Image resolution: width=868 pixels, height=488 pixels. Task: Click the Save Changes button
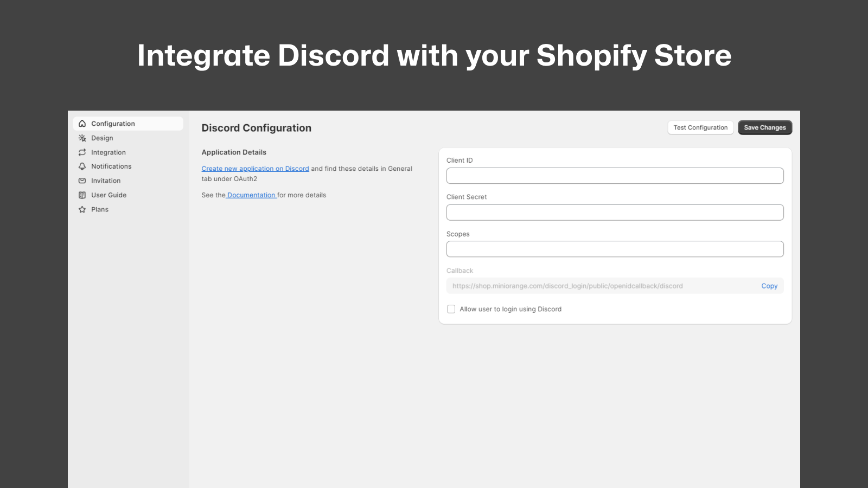click(765, 127)
